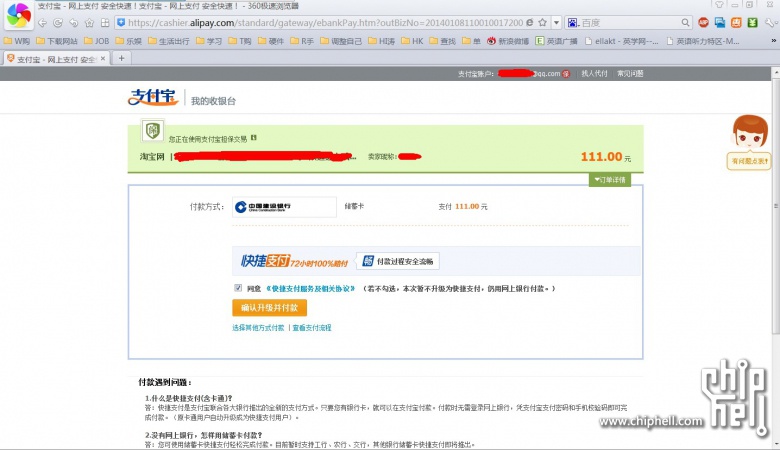Image resolution: width=780 pixels, height=450 pixels.
Task: Click 选择其他方式付款 link
Action: pos(258,328)
